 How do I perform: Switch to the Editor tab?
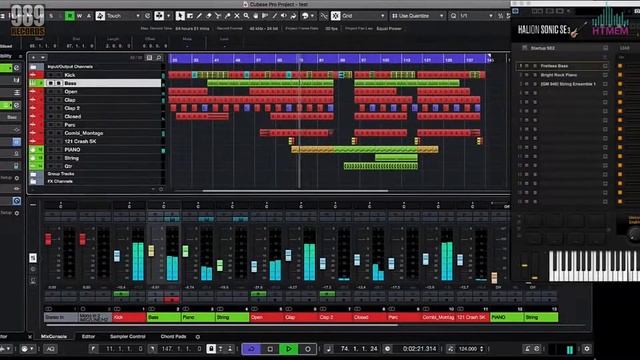(88, 337)
